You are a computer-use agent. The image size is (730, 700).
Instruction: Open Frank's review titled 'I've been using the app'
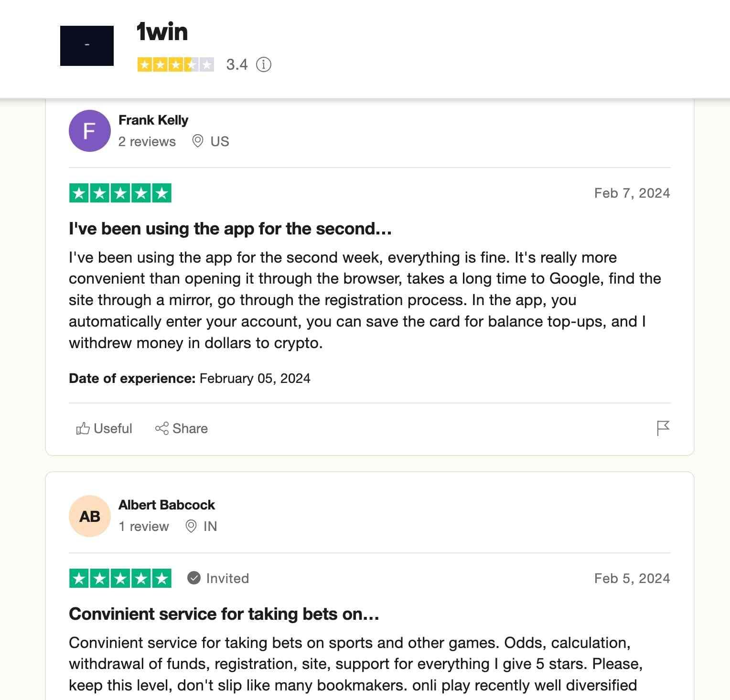pyautogui.click(x=230, y=229)
